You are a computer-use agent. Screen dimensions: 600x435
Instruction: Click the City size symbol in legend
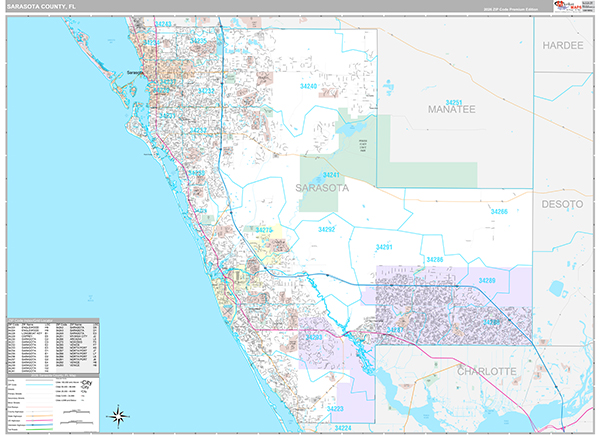pyautogui.click(x=93, y=385)
